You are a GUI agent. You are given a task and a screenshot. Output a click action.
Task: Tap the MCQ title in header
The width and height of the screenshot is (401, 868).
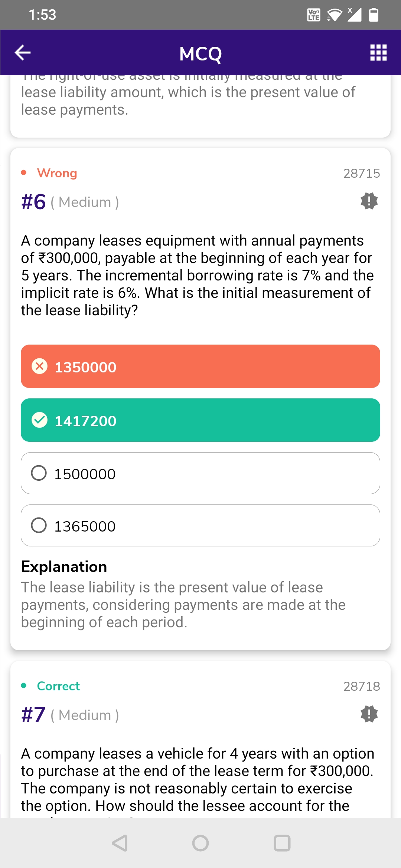(200, 53)
